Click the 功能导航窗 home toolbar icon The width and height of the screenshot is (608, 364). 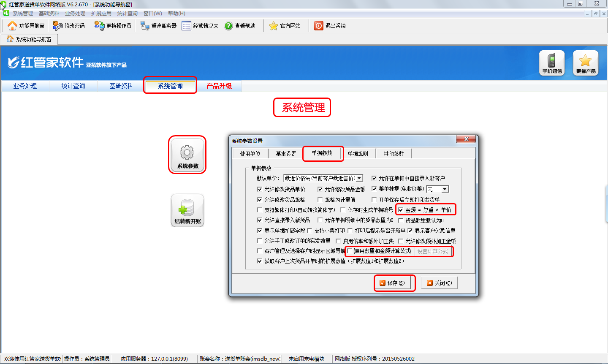[x=12, y=26]
